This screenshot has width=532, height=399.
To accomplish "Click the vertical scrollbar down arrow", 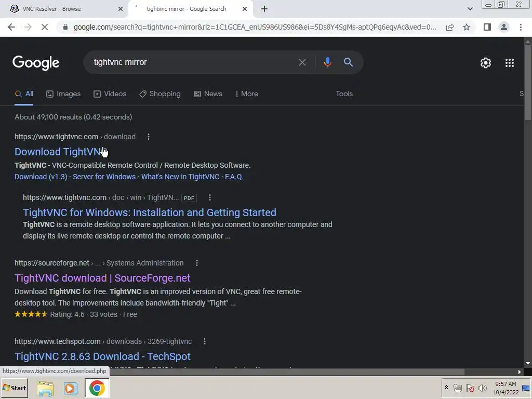I will click(x=528, y=363).
